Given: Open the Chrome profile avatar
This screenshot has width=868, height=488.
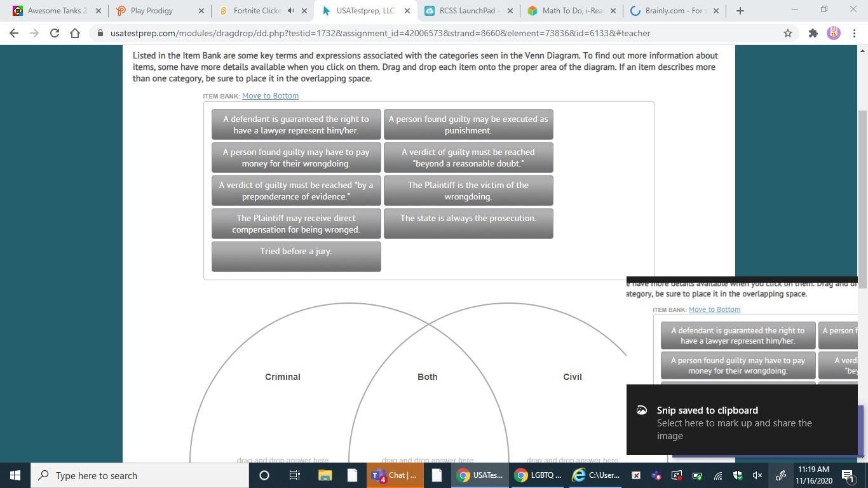Looking at the screenshot, I should 834,33.
